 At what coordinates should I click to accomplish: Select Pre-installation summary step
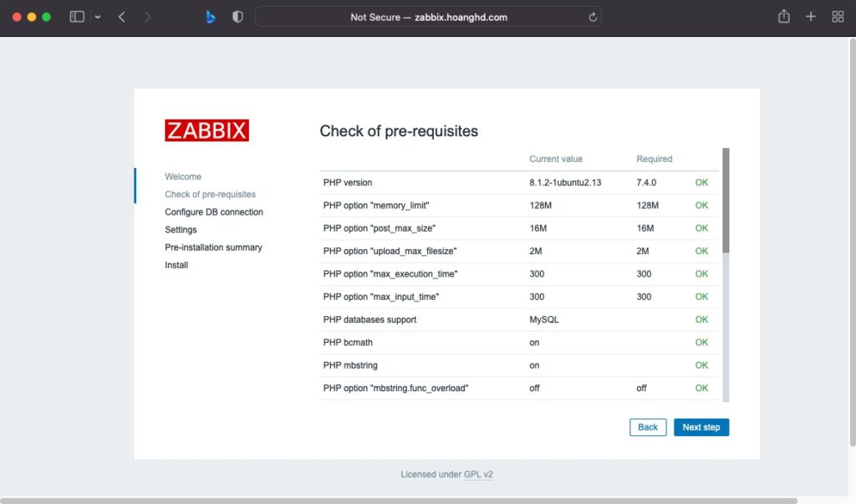tap(213, 247)
